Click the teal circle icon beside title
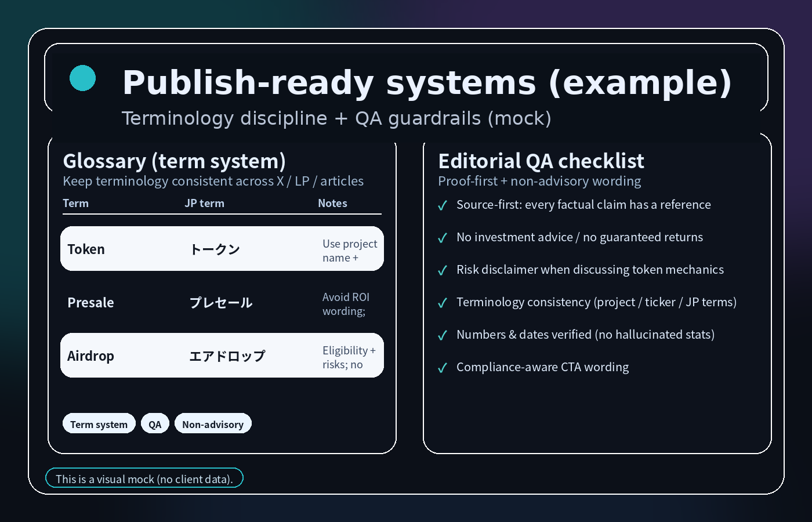This screenshot has height=522, width=812. (x=82, y=78)
